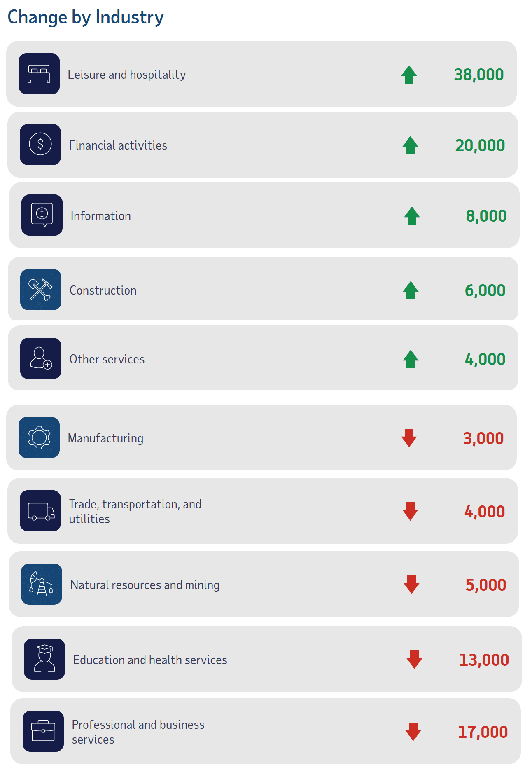532x779 pixels.
Task: Click the green up arrow beside Construction
Action: pyautogui.click(x=411, y=290)
